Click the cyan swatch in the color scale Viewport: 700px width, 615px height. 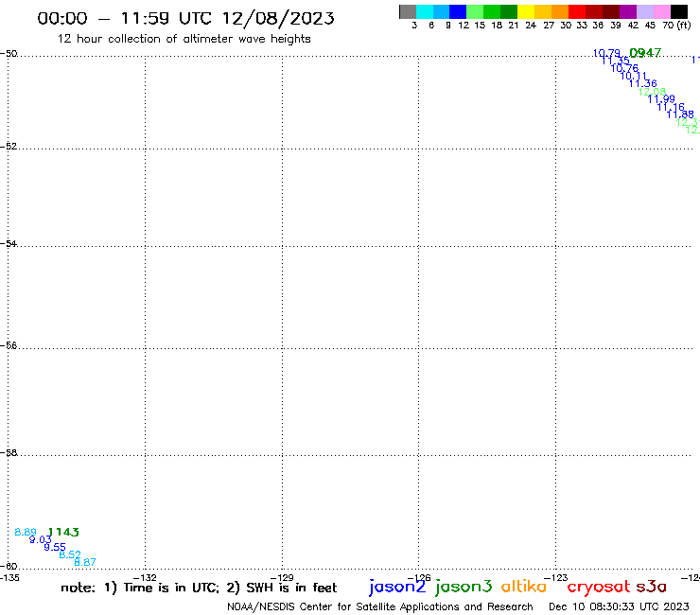click(425, 11)
